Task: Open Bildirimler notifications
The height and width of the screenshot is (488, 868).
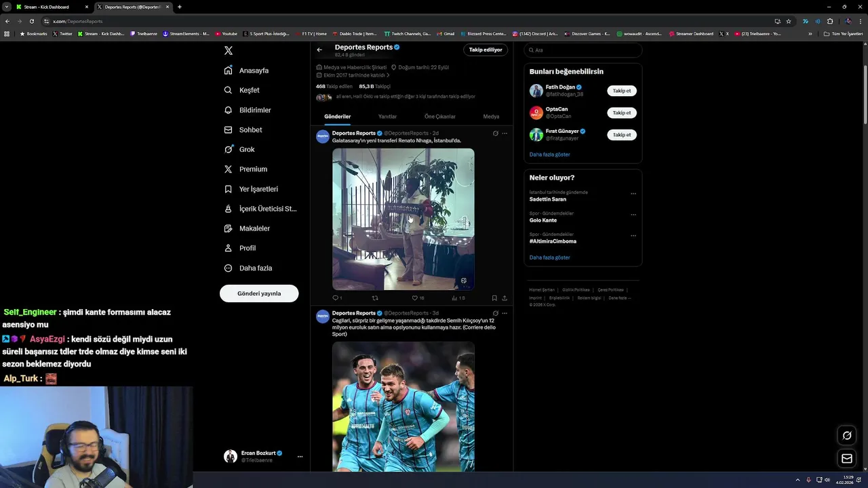Action: click(x=248, y=110)
